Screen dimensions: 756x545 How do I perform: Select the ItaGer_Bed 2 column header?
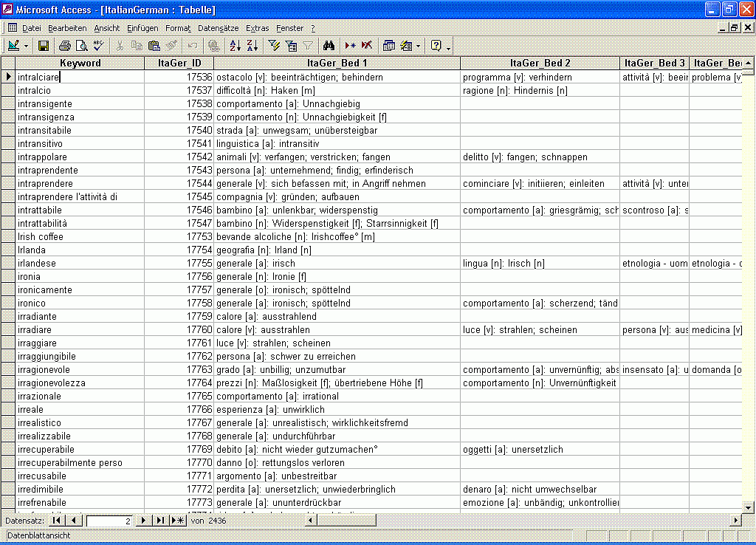point(540,64)
